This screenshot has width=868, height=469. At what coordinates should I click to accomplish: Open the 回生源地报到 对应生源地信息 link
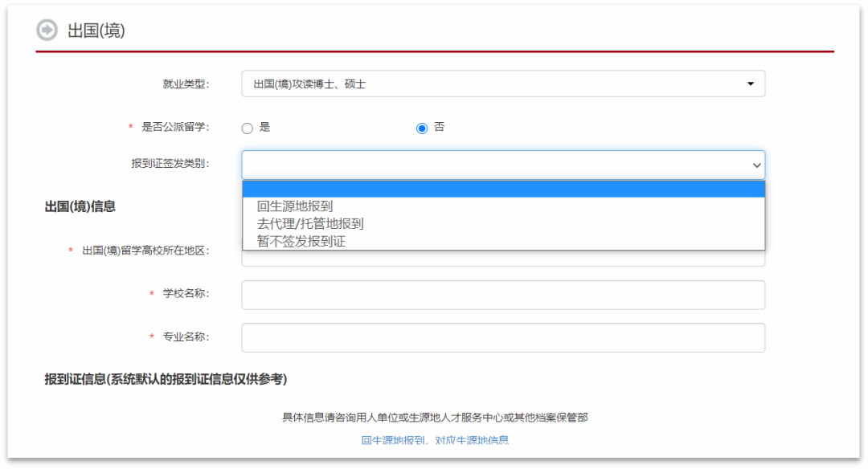click(x=435, y=440)
